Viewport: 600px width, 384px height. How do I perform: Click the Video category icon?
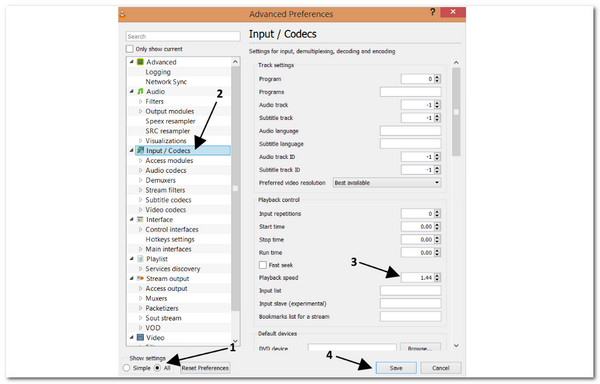(x=140, y=338)
